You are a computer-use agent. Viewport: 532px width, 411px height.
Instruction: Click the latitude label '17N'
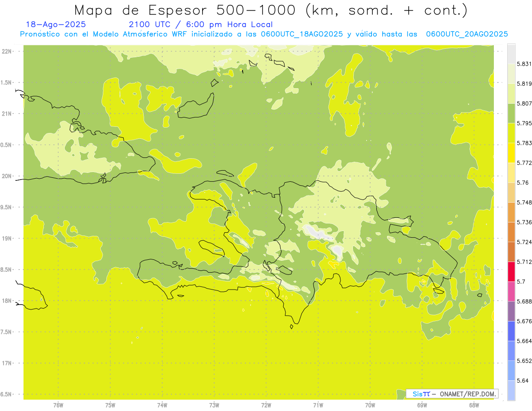(7, 363)
